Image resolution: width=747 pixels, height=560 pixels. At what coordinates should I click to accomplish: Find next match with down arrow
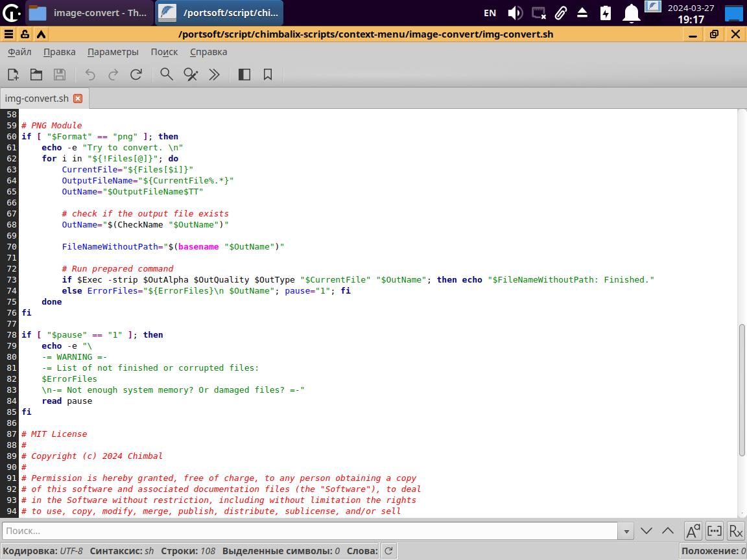[x=646, y=531]
